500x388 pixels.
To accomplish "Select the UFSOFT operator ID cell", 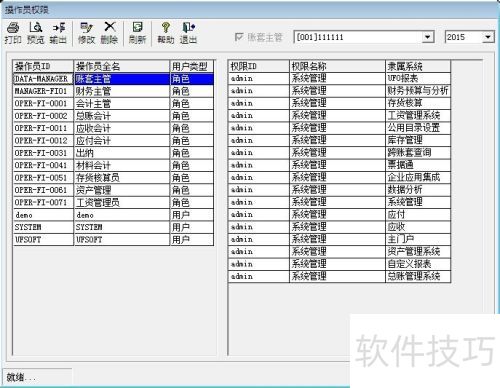I will 43,240.
